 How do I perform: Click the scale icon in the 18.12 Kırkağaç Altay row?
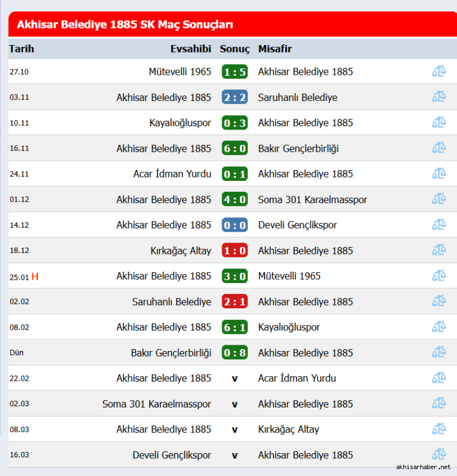(439, 250)
